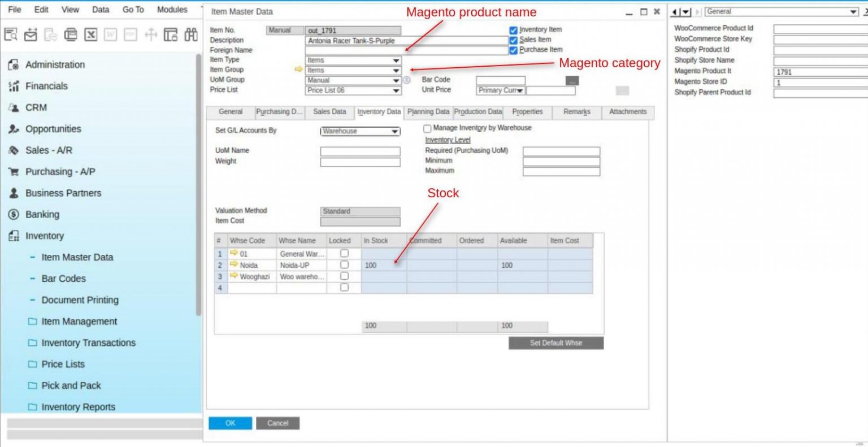Click the print icon in the toolbar
This screenshot has width=868, height=447.
(70, 35)
